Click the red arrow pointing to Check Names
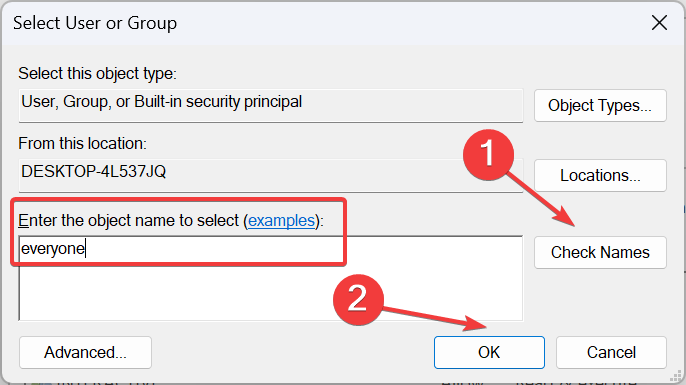The height and width of the screenshot is (385, 686). (542, 200)
